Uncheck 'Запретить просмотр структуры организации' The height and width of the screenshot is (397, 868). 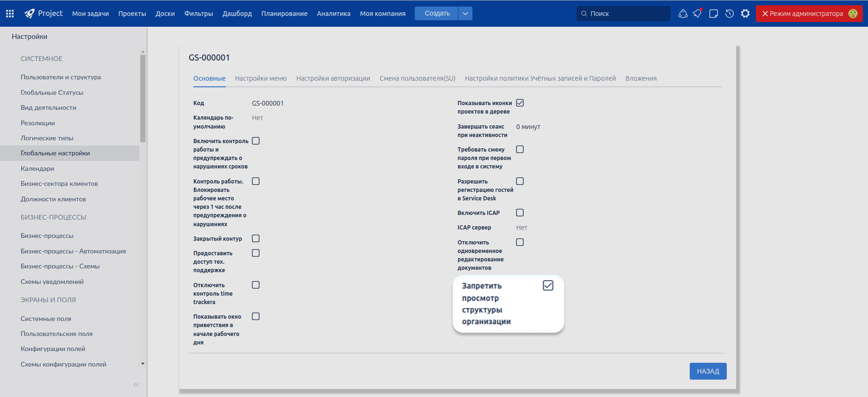tap(548, 285)
